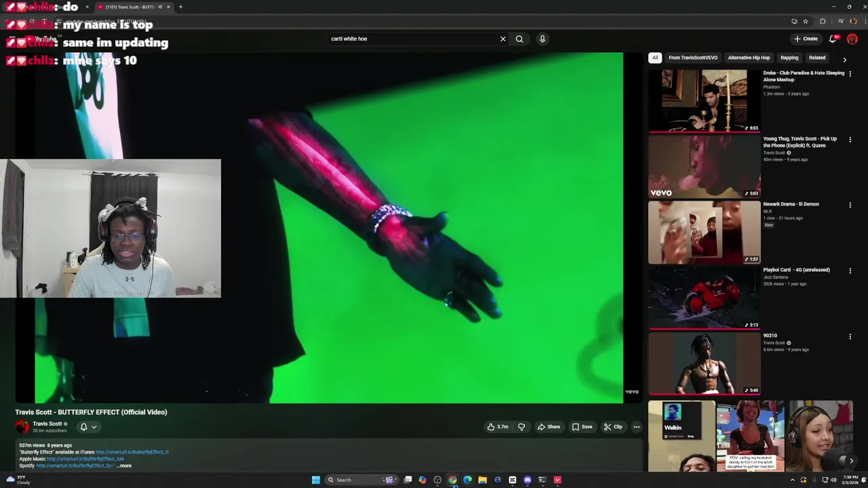This screenshot has height=488, width=868.
Task: Share the video
Action: click(x=549, y=427)
